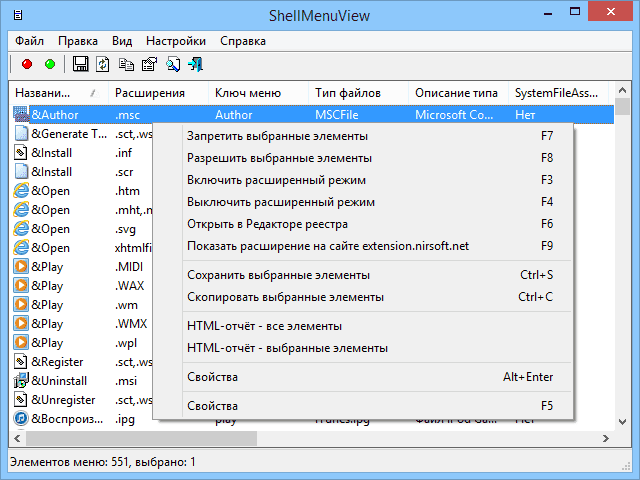Open the Настройки menu
This screenshot has height=480, width=640.
pyautogui.click(x=176, y=41)
